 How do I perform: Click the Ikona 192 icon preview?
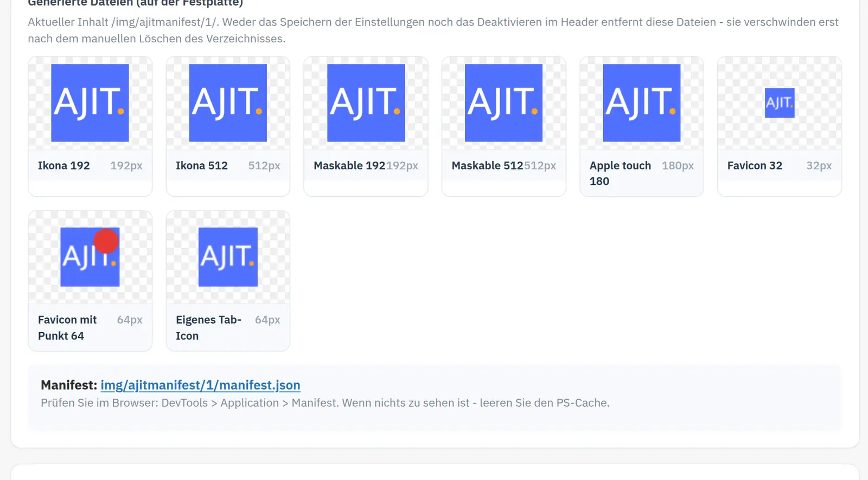click(90, 103)
